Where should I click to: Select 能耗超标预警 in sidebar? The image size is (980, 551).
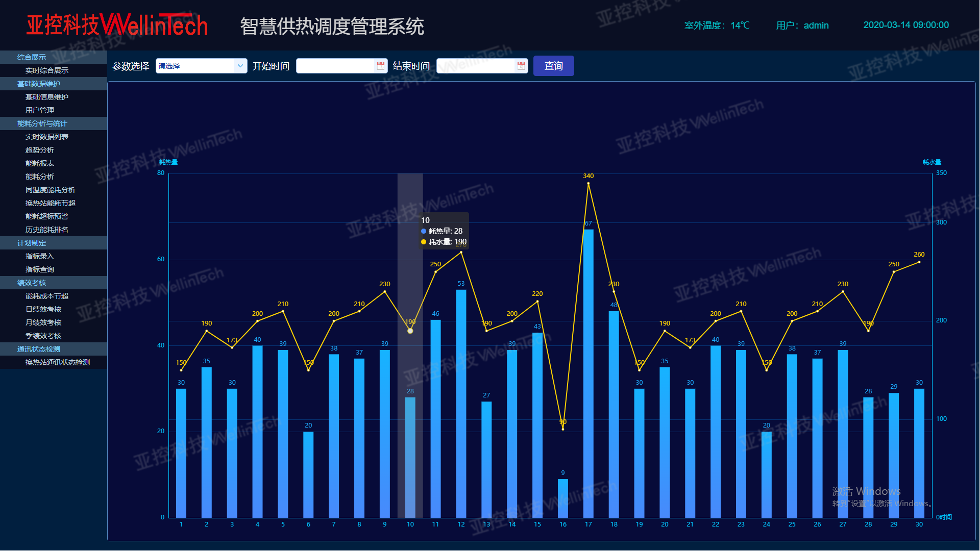point(54,216)
